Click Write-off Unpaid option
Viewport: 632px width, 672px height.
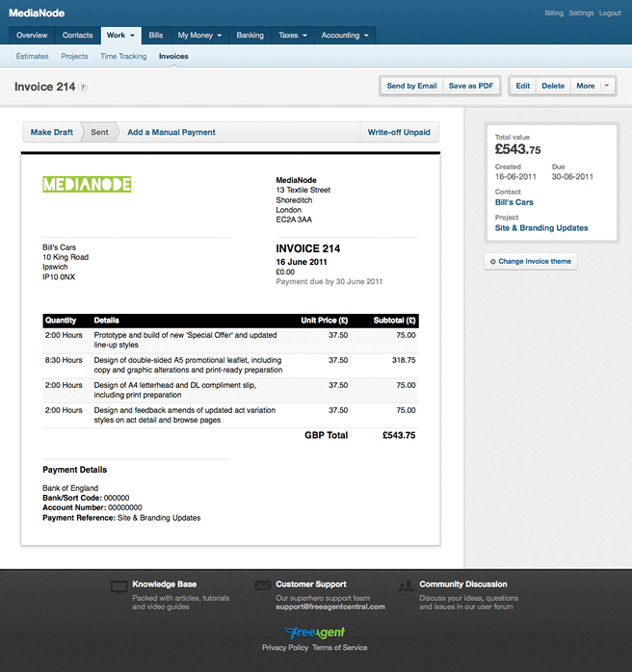(x=399, y=132)
